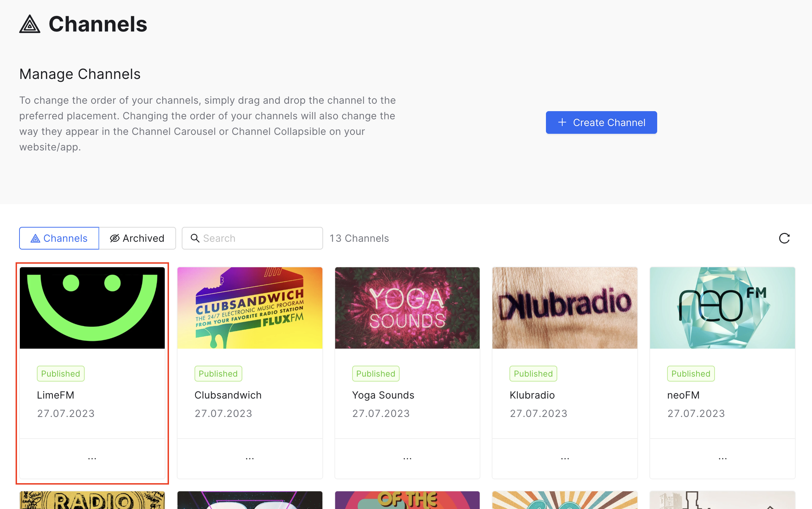Open the Klubradio three-dot options menu
This screenshot has height=509, width=812.
[x=565, y=458]
